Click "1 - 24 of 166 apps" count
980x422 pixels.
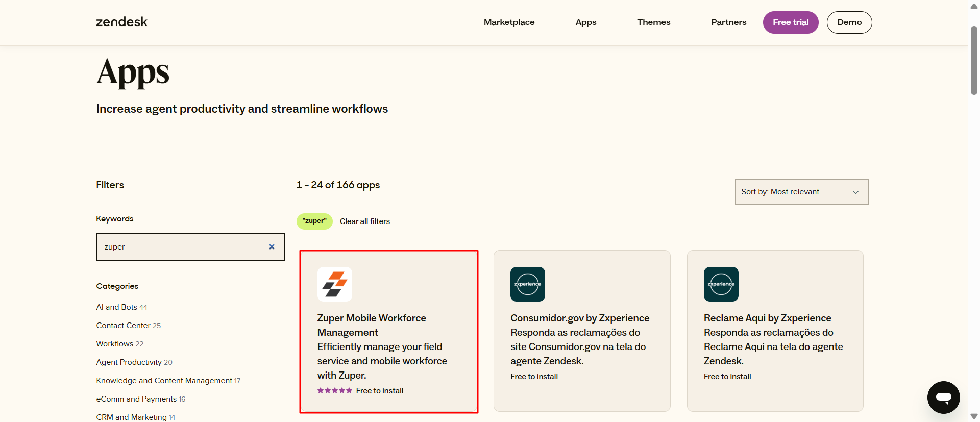(338, 185)
